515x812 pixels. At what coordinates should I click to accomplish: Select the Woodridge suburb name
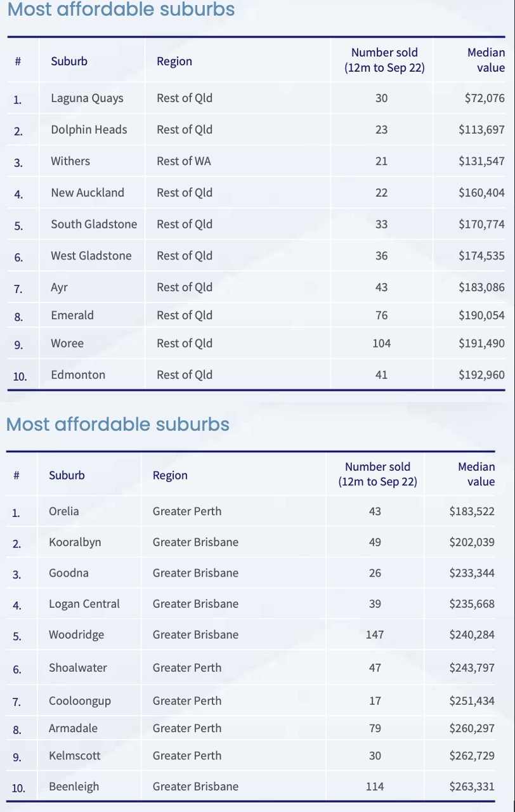coord(76,634)
